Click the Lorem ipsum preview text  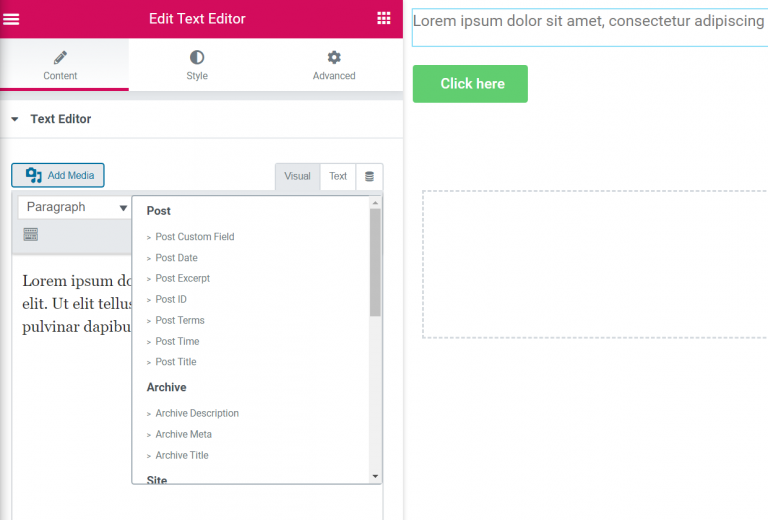point(588,21)
